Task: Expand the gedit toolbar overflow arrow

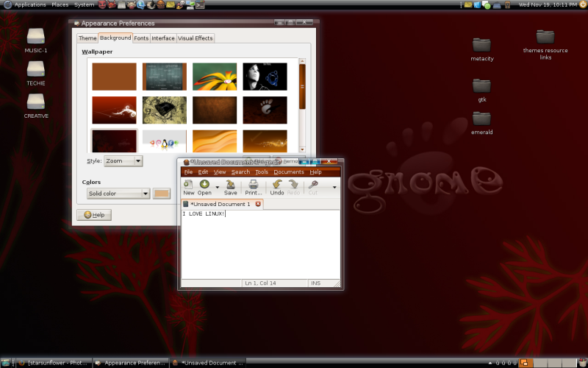Action: click(x=335, y=187)
